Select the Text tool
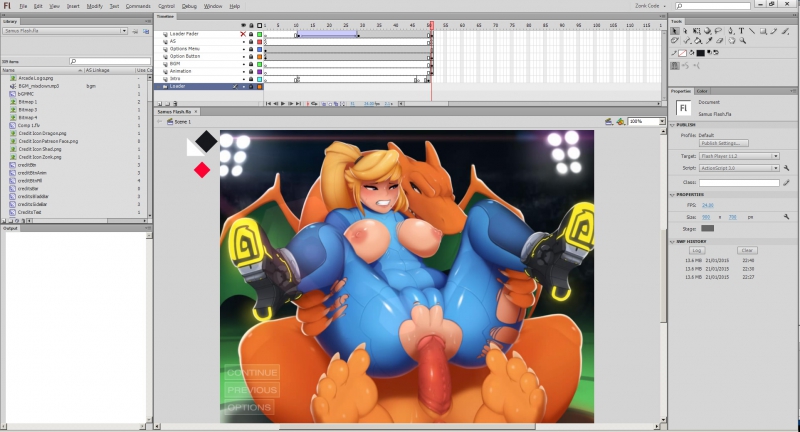800x432 pixels. [741, 31]
